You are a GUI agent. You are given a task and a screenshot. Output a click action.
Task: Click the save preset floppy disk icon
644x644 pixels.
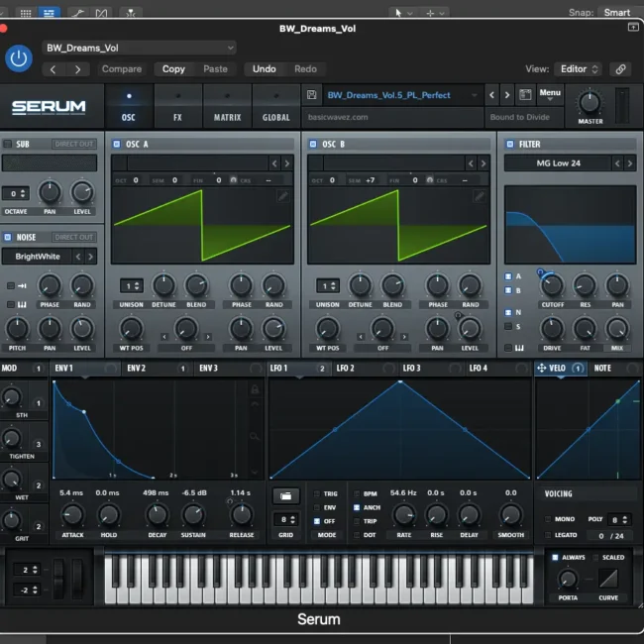click(x=312, y=95)
